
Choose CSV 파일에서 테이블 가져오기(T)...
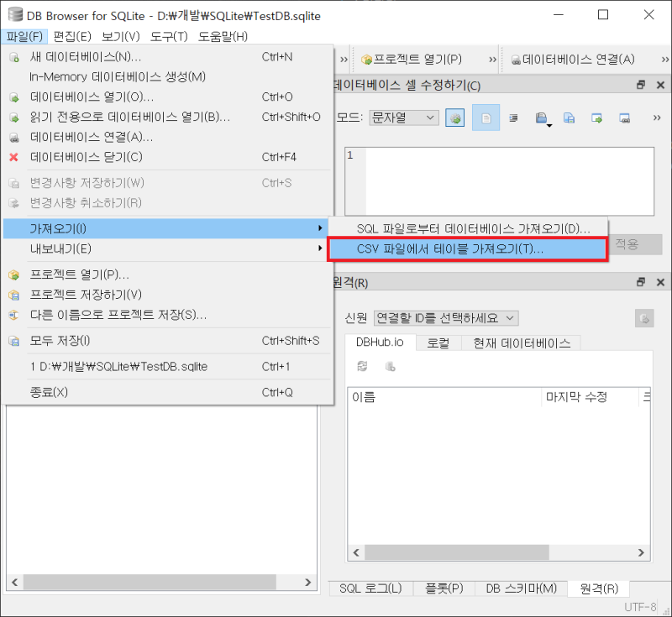[x=468, y=248]
